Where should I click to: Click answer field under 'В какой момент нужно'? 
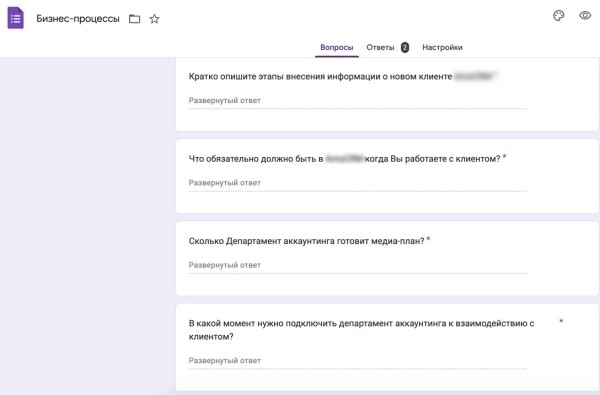[x=357, y=361]
